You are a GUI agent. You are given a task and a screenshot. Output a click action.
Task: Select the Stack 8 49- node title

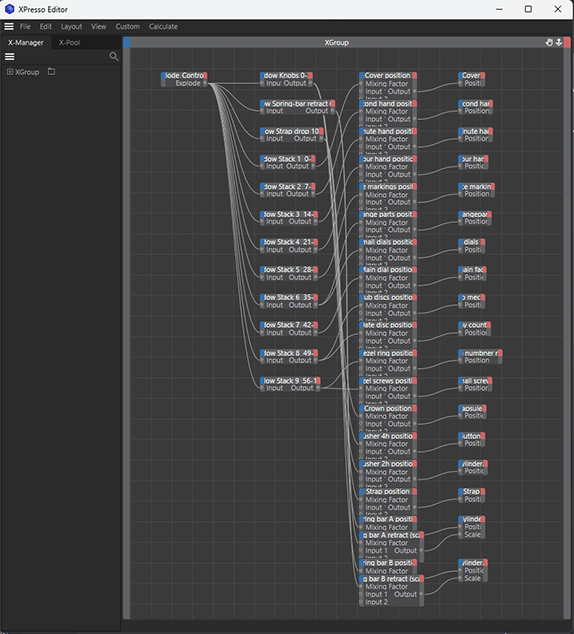(289, 353)
